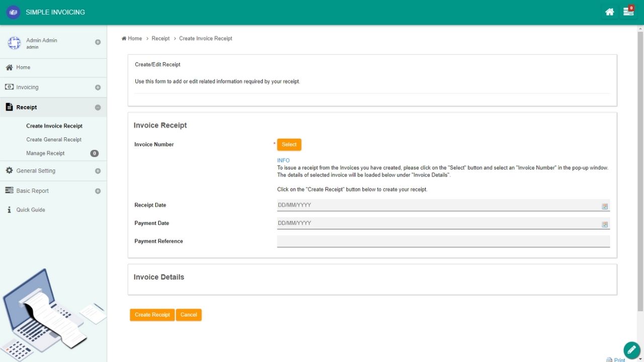Expand the General Setting menu

pos(98,171)
